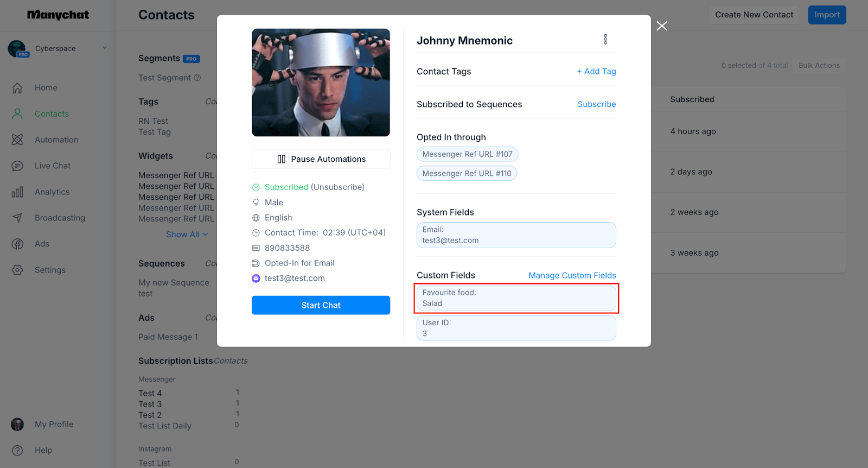Open the Bulk Actions dropdown
This screenshot has height=468, width=868.
point(819,66)
